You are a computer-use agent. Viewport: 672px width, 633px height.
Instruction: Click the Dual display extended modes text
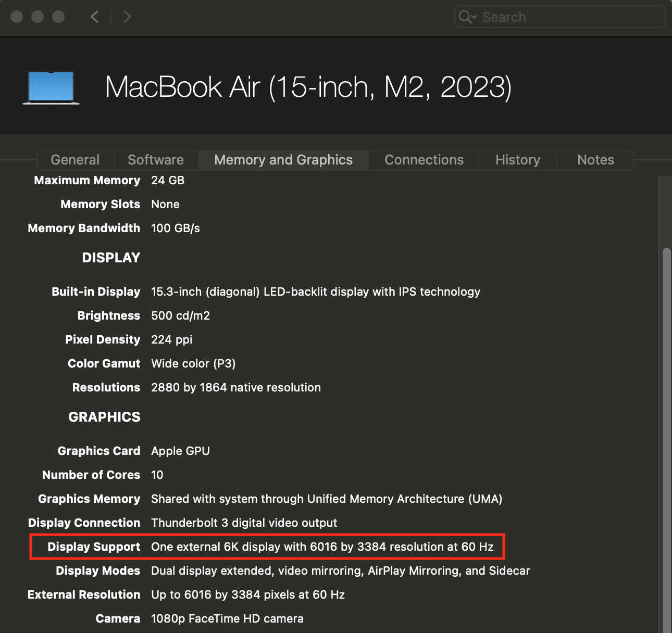click(341, 571)
